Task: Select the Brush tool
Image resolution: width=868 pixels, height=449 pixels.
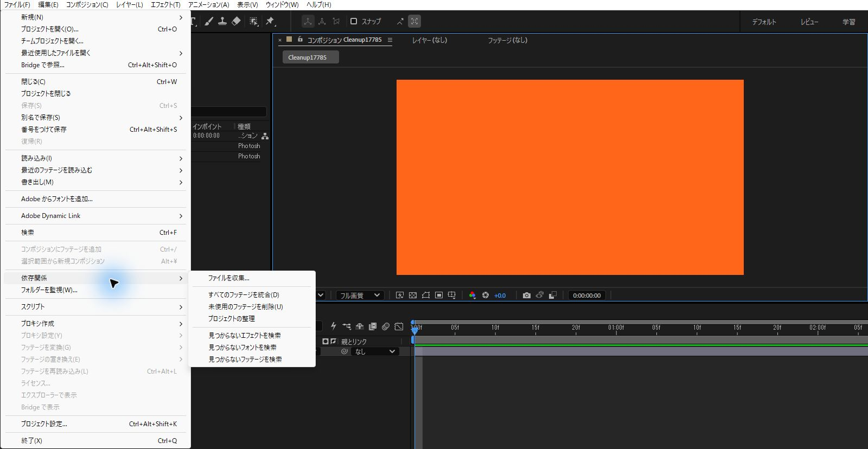Action: (x=209, y=21)
